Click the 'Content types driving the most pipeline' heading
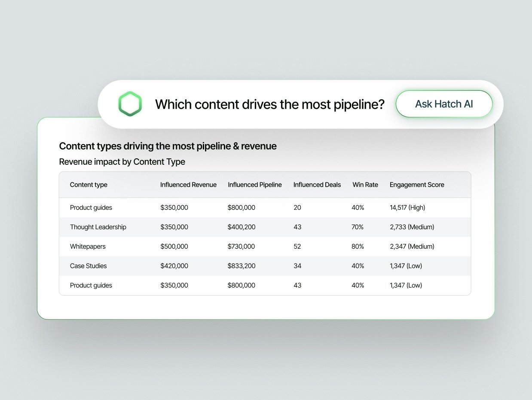The height and width of the screenshot is (400, 532). click(x=168, y=146)
